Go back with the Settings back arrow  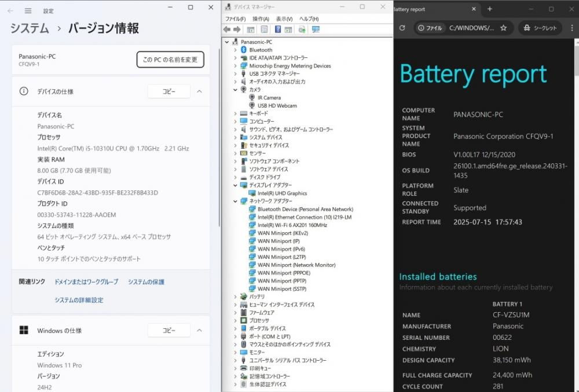[x=10, y=11]
